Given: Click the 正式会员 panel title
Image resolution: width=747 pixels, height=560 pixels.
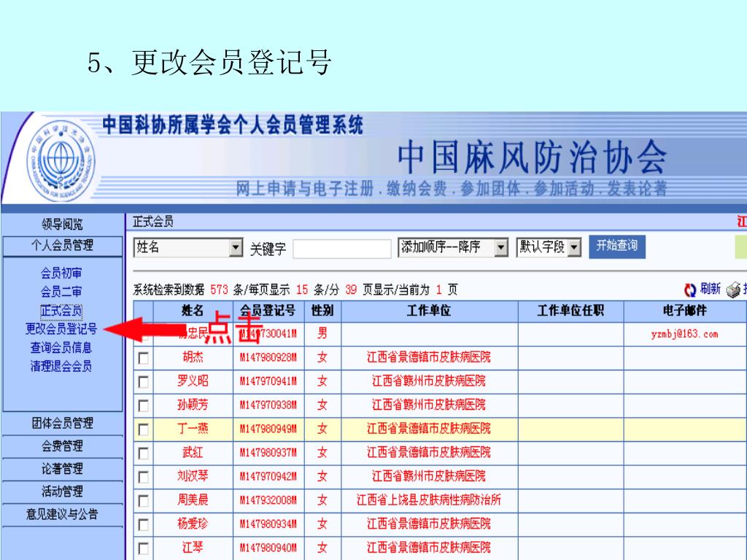Looking at the screenshot, I should click(x=153, y=222).
